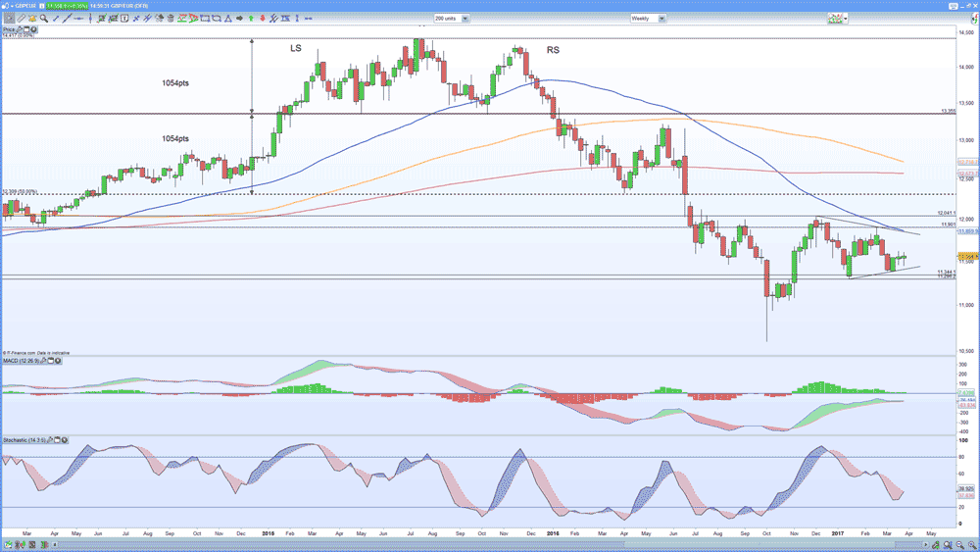The width and height of the screenshot is (980, 552).
Task: Click the Price panel label
Action: 9,29
